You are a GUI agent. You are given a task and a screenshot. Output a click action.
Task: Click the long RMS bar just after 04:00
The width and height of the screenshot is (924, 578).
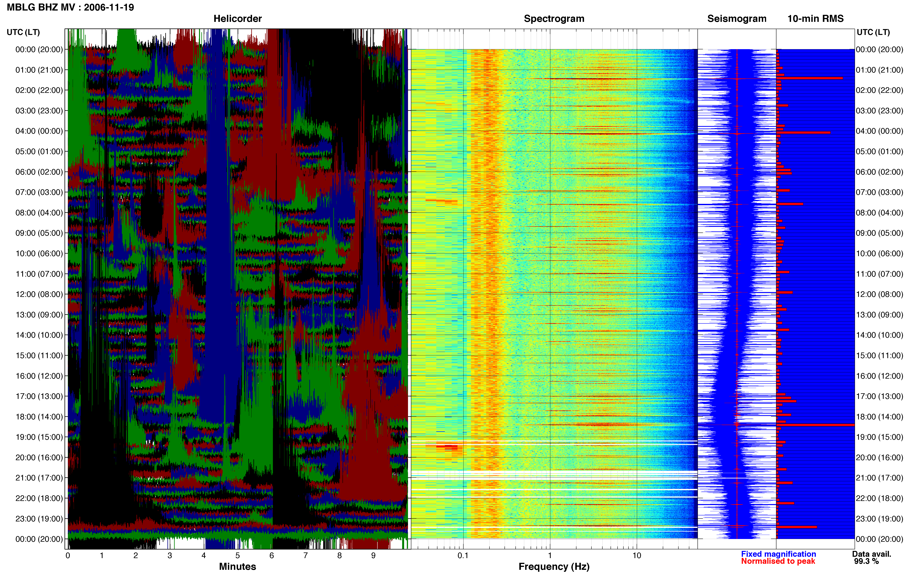click(803, 133)
